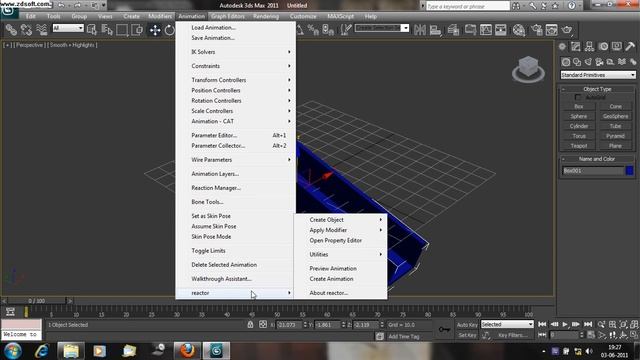The image size is (640, 360).
Task: Select Lights category in Create panel
Action: [x=588, y=62]
